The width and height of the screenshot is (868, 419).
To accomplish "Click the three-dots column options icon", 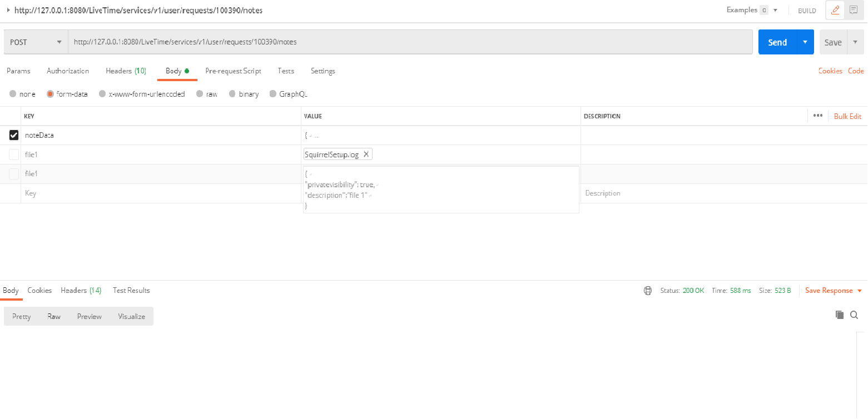I will click(817, 116).
